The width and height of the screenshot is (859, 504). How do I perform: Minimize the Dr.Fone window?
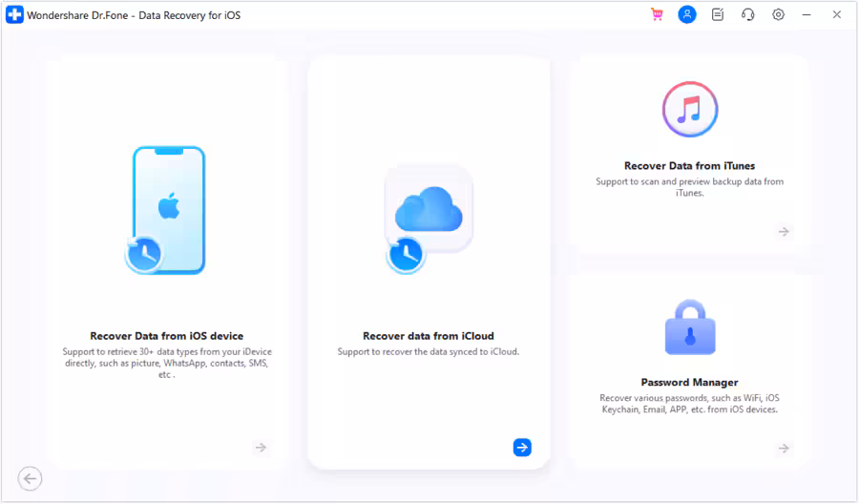pyautogui.click(x=807, y=14)
